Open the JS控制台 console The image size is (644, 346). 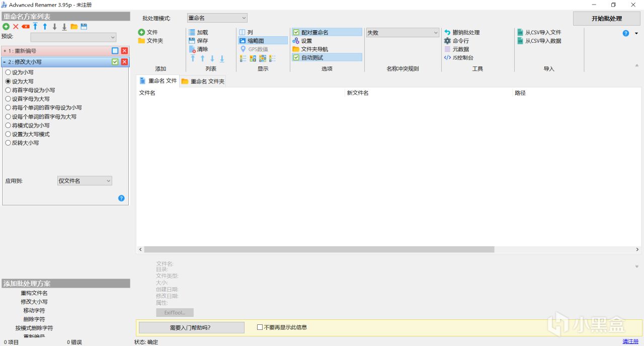pyautogui.click(x=458, y=57)
